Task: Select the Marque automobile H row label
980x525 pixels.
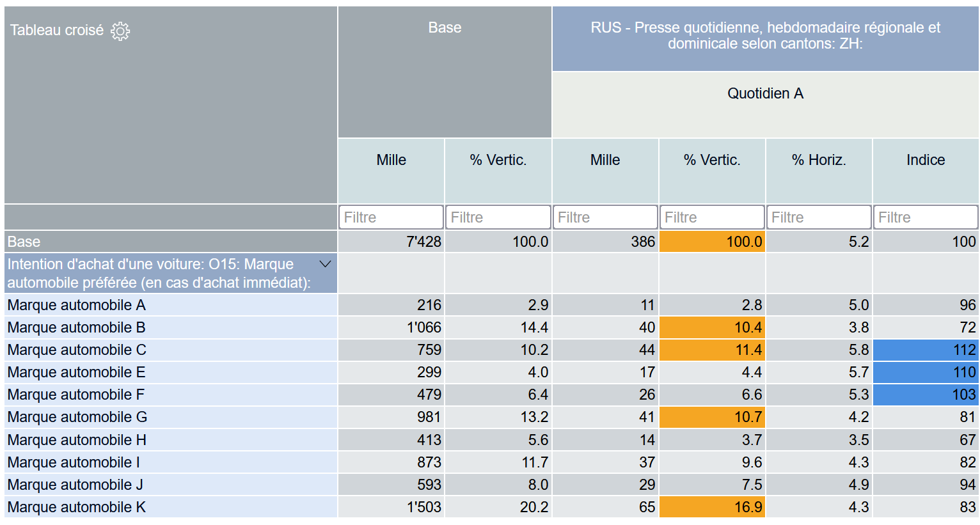Action: 77,440
